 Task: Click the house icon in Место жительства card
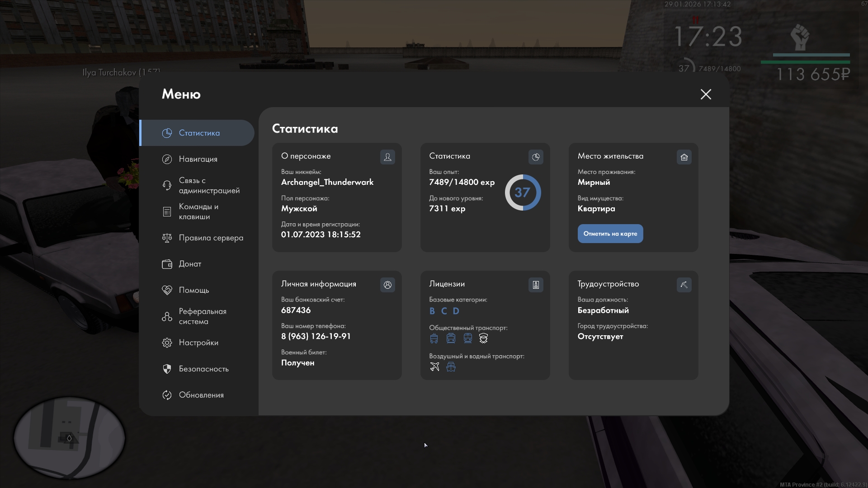click(684, 157)
